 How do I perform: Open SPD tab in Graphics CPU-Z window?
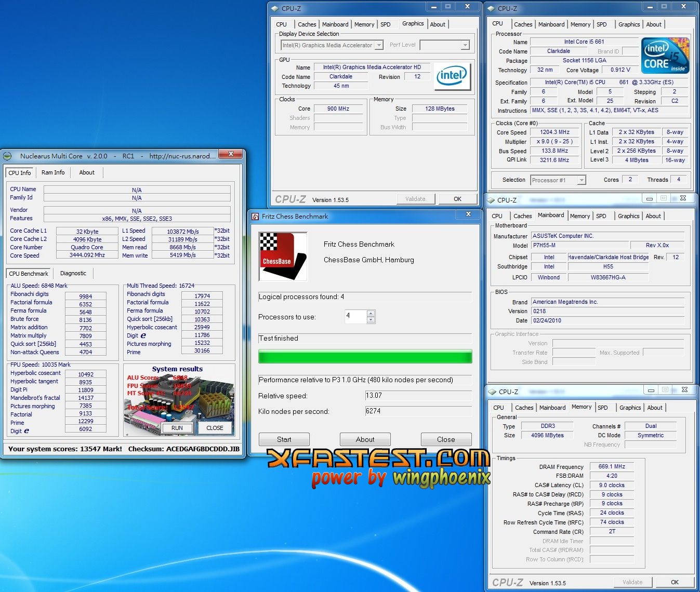pyautogui.click(x=385, y=24)
